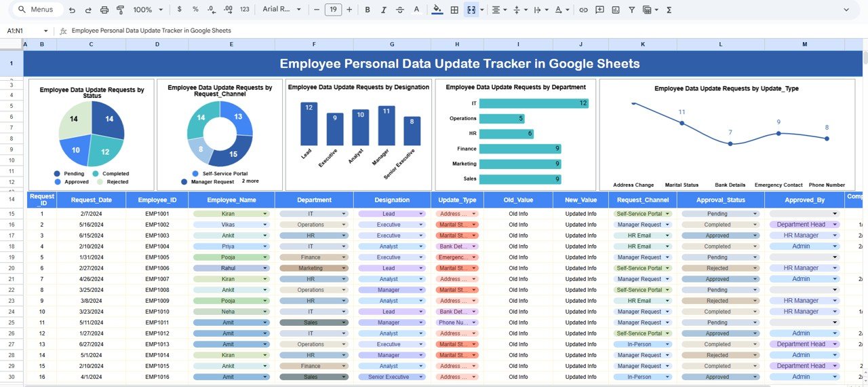Image resolution: width=868 pixels, height=387 pixels.
Task: Open the Borders tool
Action: (x=454, y=10)
